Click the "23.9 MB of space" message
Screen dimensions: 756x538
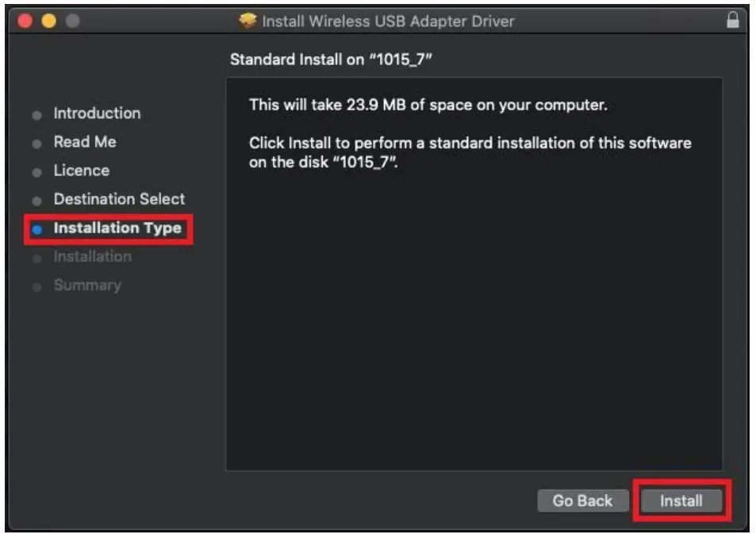428,106
